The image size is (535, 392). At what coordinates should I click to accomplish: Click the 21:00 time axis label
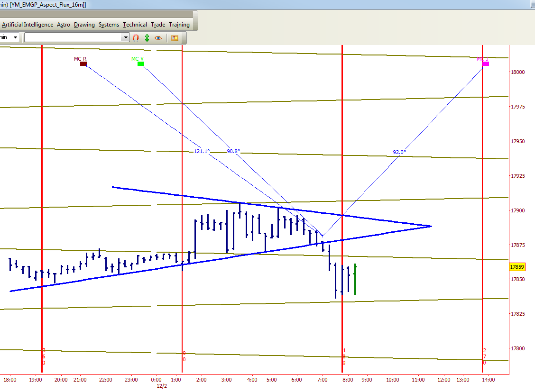[80, 380]
